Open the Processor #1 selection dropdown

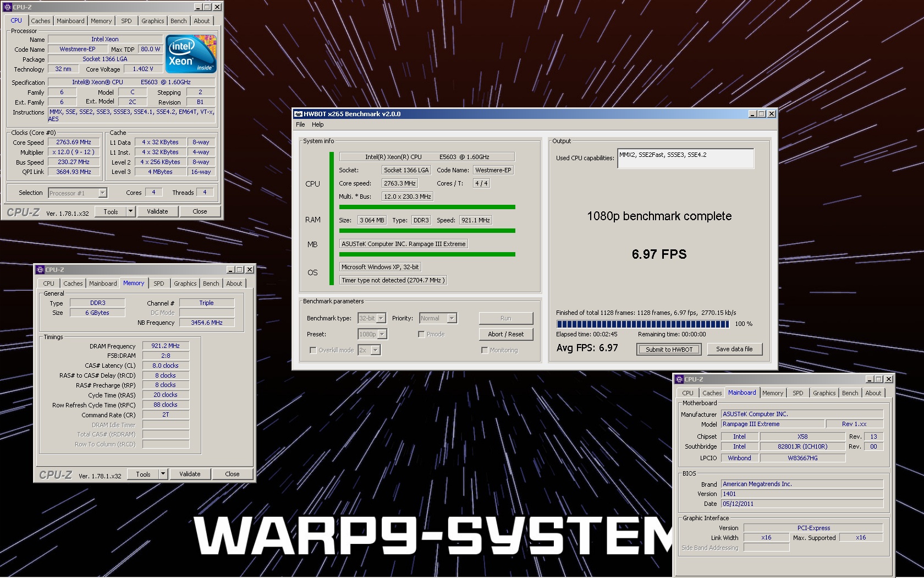102,193
